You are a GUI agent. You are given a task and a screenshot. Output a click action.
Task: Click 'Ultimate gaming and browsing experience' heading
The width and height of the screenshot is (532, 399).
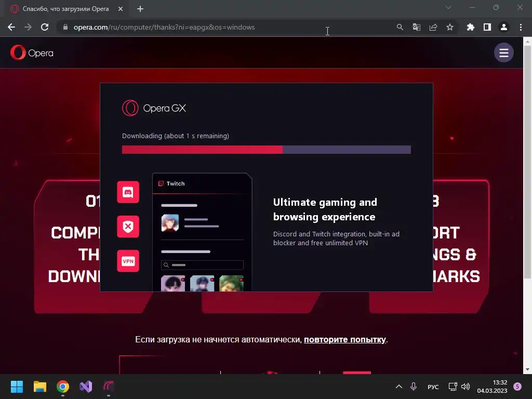pos(325,209)
